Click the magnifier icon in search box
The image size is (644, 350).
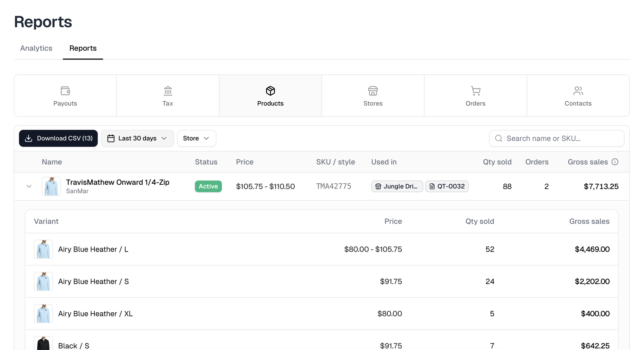(499, 138)
